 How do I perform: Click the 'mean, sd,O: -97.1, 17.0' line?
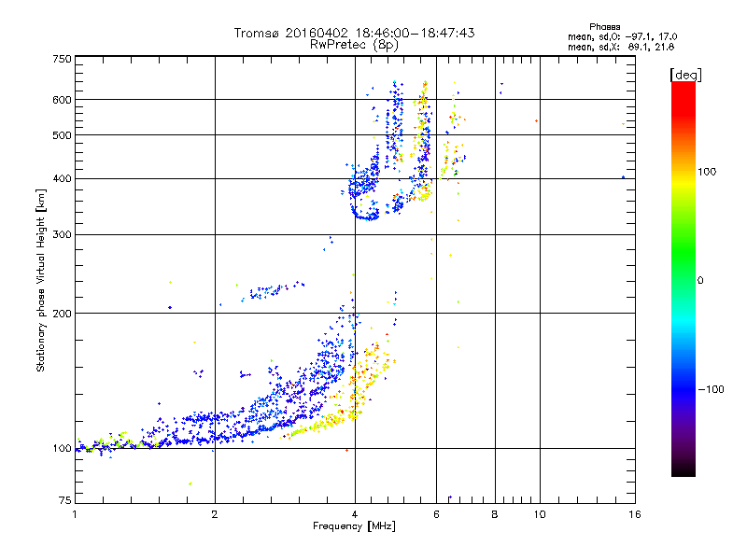pos(622,36)
